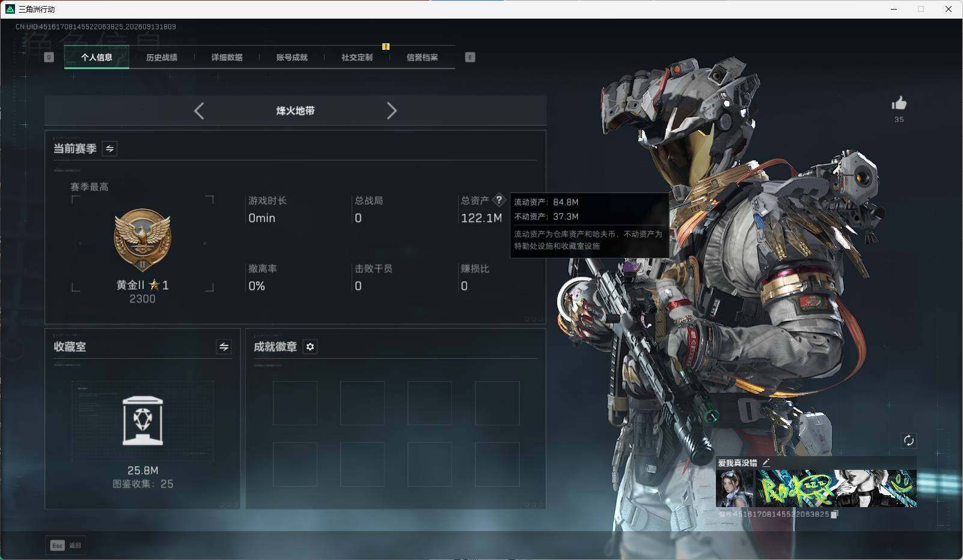This screenshot has height=560, width=963.
Task: Give a thumbs-up like to the profile
Action: tap(899, 103)
